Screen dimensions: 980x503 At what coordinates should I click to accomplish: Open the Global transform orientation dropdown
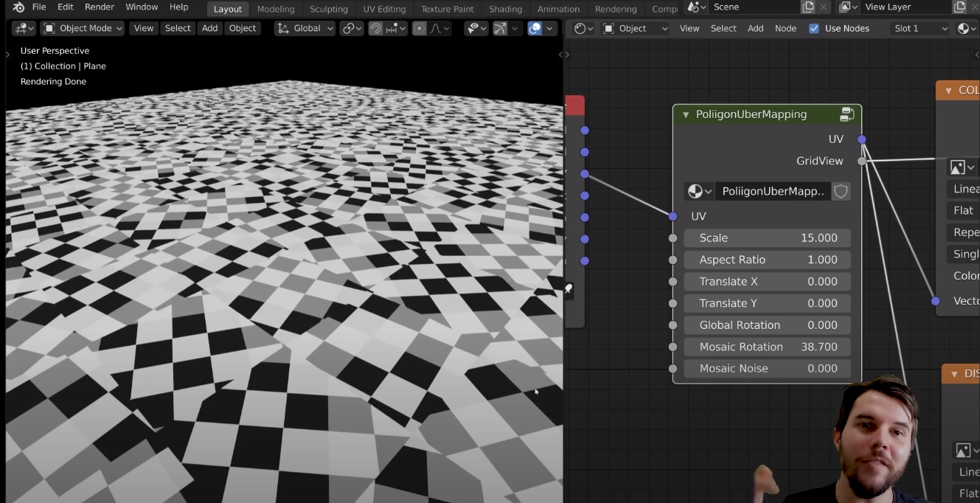coord(305,29)
